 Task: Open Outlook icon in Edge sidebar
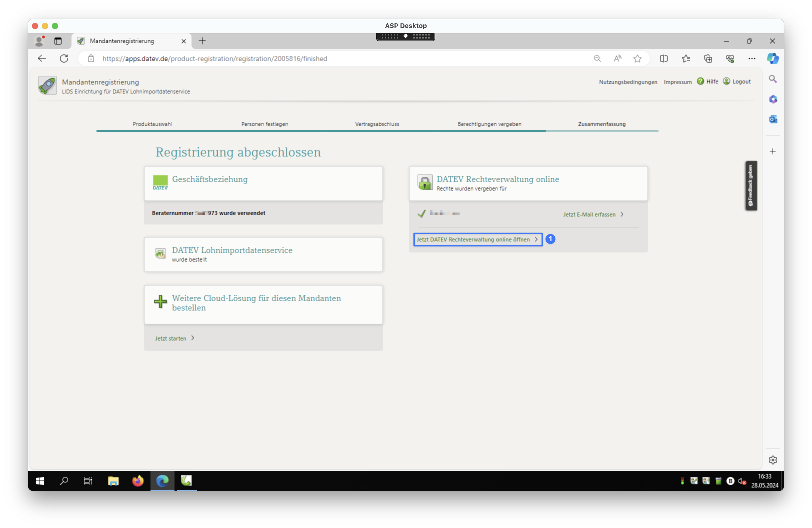773,119
